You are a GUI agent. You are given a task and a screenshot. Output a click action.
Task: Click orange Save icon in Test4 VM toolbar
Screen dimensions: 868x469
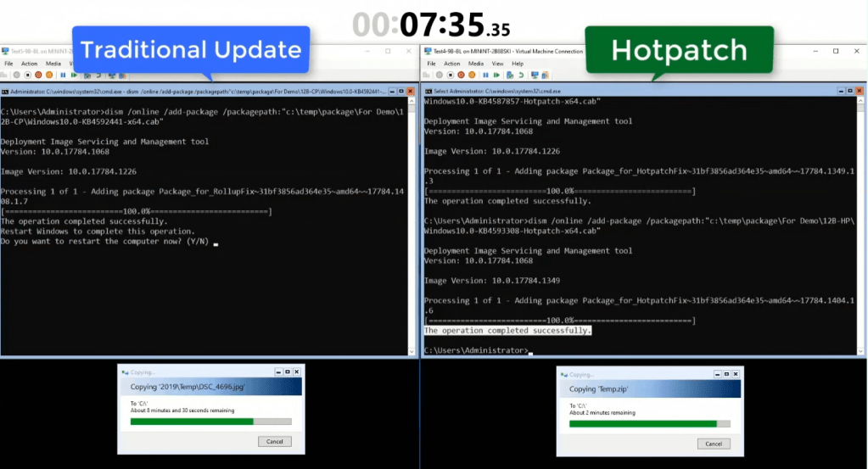472,75
